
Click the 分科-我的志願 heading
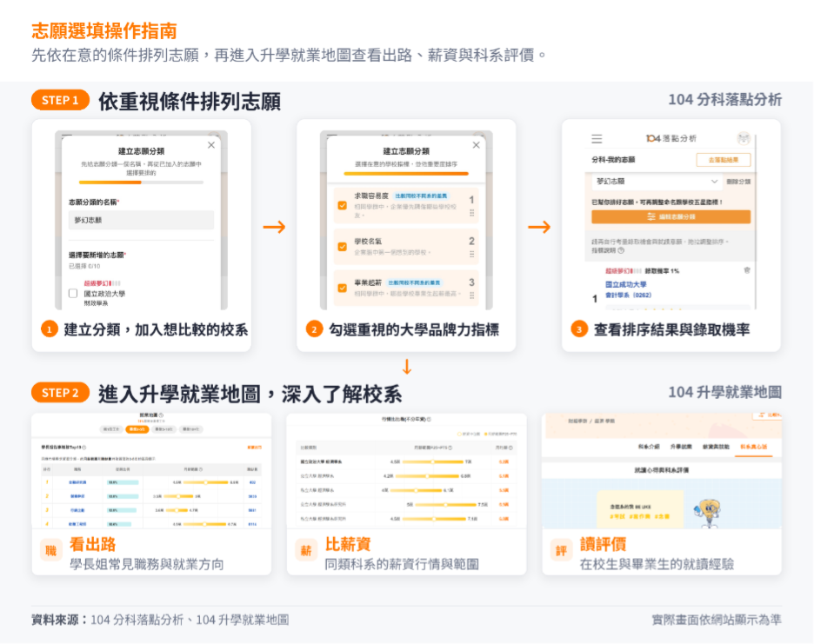pos(614,159)
